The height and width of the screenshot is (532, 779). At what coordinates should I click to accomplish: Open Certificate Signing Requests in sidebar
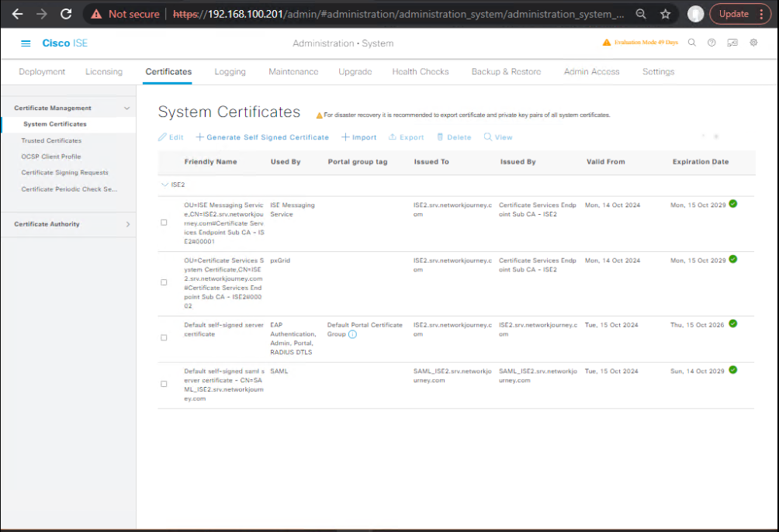point(64,172)
